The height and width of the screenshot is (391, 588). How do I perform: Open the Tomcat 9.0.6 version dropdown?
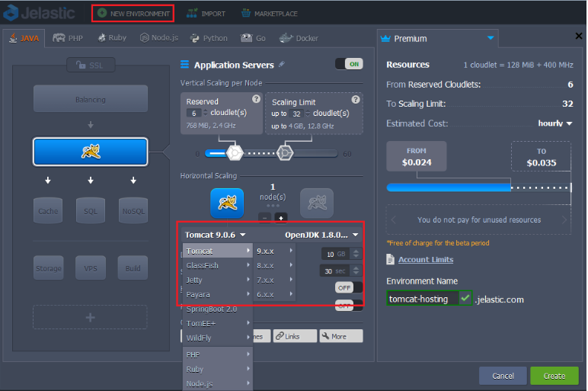(216, 235)
